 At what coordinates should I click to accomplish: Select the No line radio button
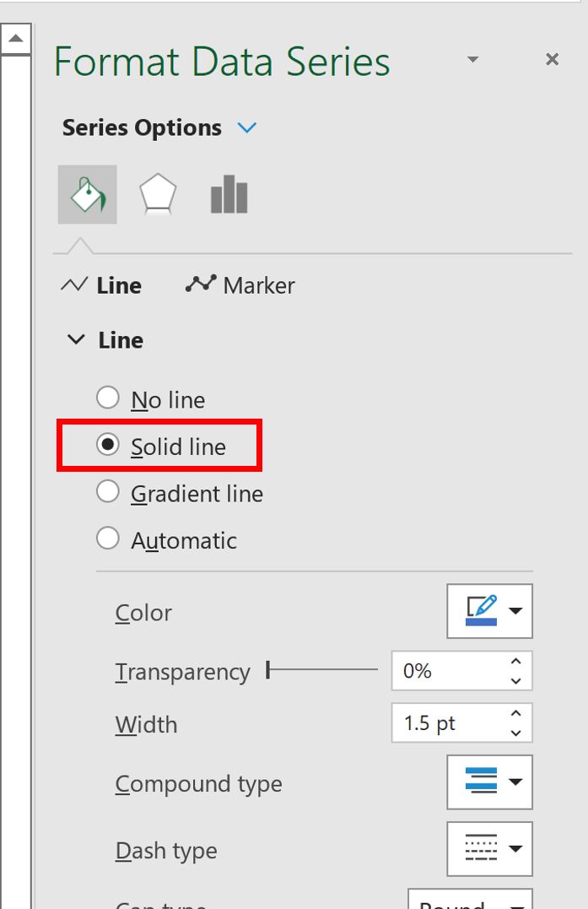pyautogui.click(x=108, y=398)
